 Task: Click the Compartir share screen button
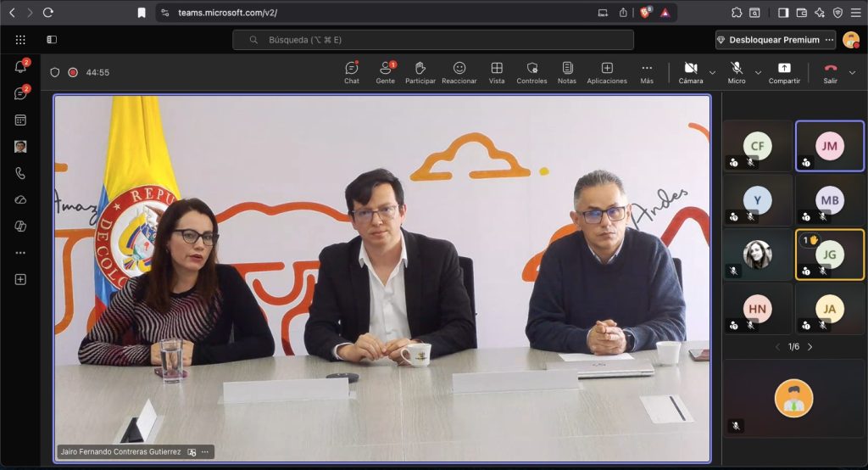pyautogui.click(x=784, y=72)
